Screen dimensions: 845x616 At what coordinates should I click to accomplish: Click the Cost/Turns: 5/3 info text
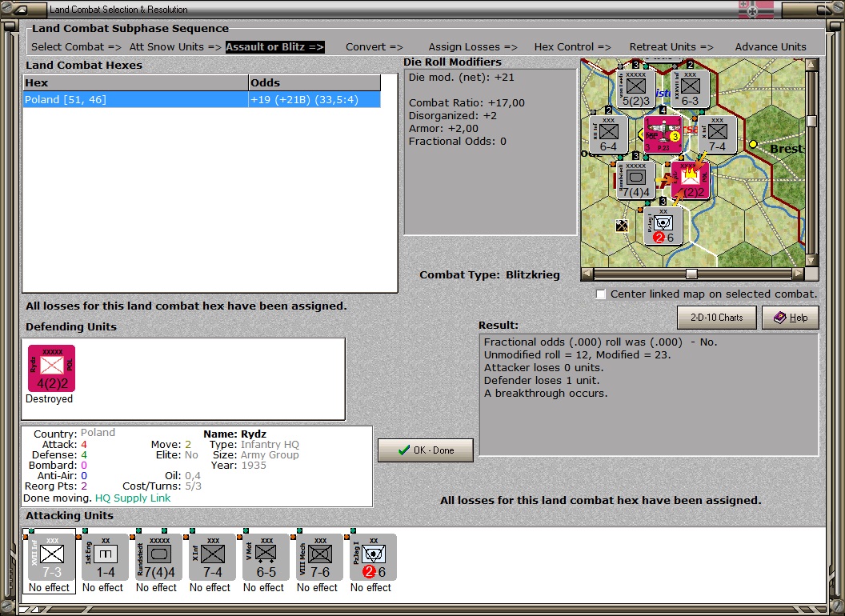point(162,486)
